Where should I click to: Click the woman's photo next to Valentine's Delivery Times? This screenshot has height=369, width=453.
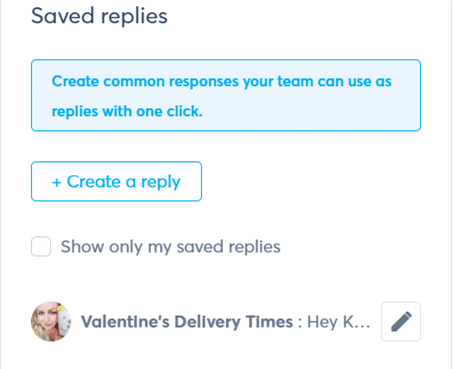pyautogui.click(x=51, y=321)
